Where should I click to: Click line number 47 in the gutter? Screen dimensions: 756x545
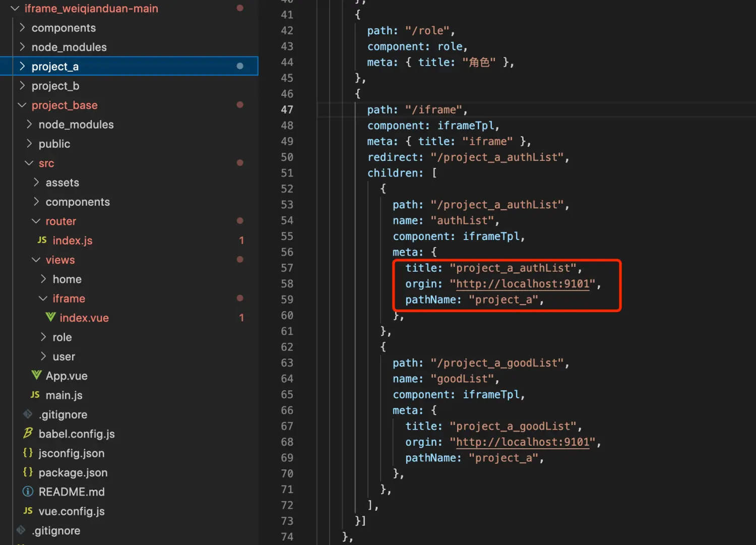tap(287, 110)
